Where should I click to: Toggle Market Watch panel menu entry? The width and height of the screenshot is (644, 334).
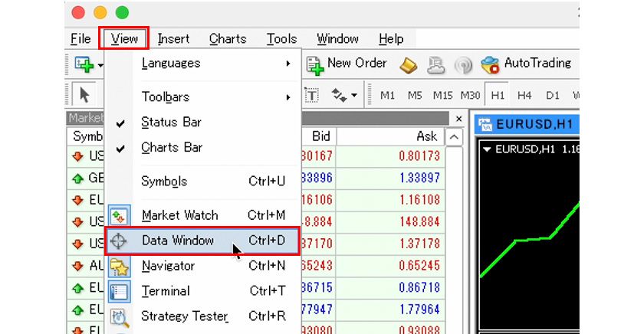pyautogui.click(x=179, y=215)
